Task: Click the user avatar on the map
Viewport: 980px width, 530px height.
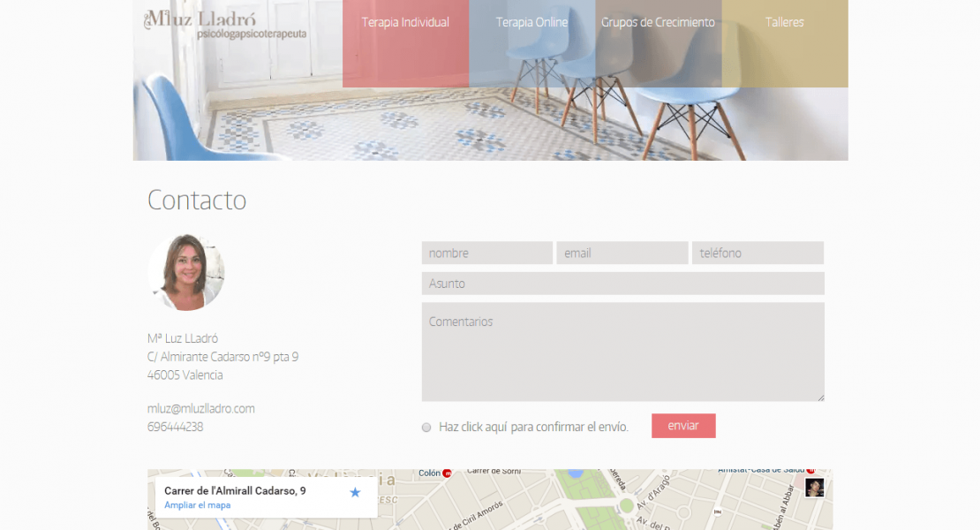Action: (814, 488)
